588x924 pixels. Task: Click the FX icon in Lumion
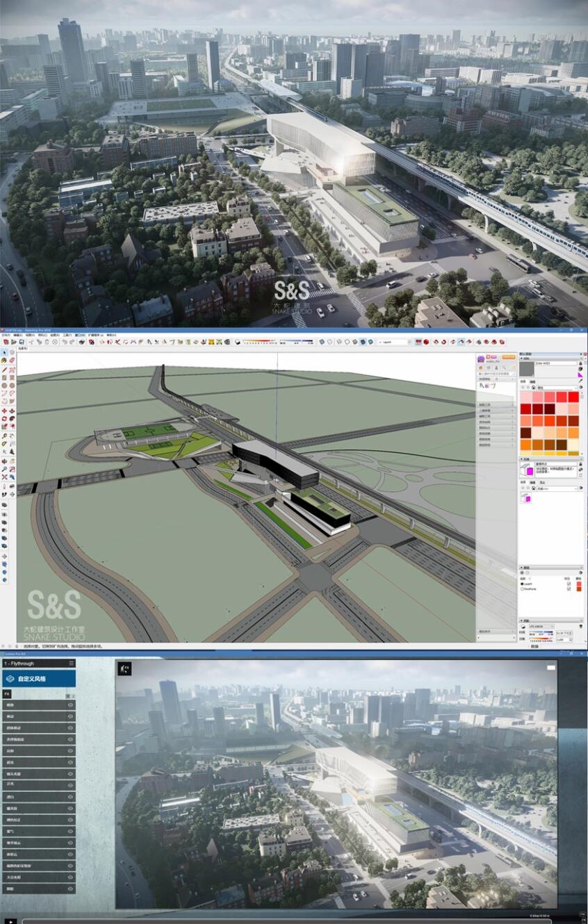coord(7,694)
